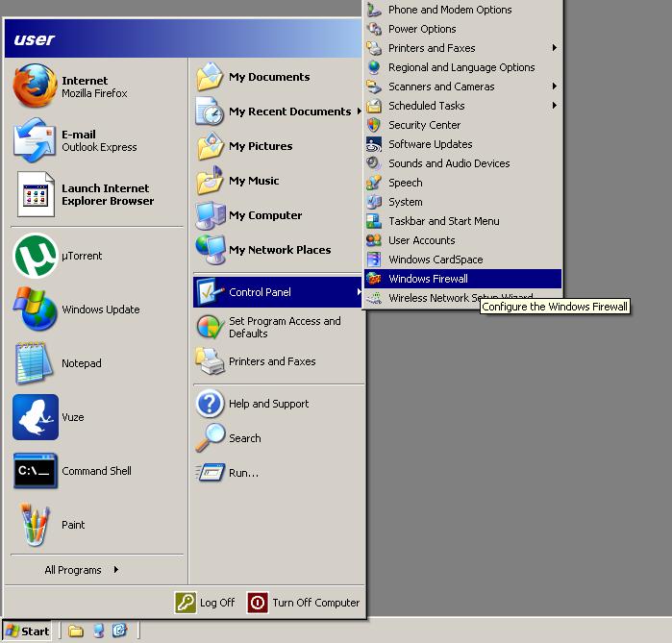Click the Windows CardSpace icon
The height and width of the screenshot is (643, 672).
tap(374, 260)
